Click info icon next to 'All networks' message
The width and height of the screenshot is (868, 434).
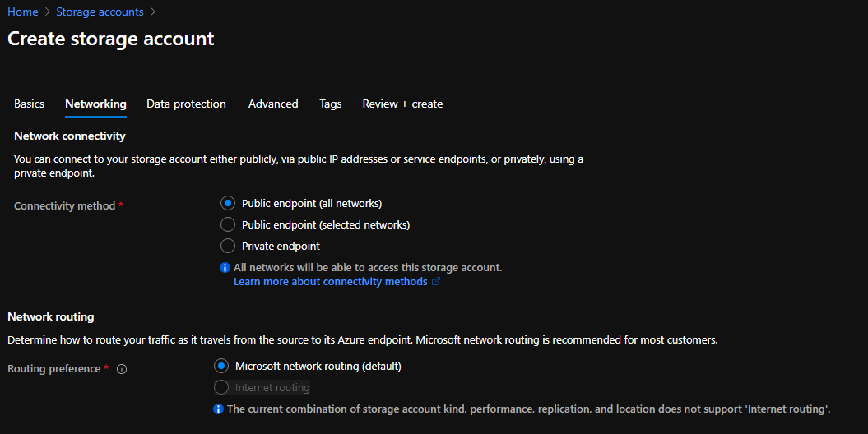(225, 268)
